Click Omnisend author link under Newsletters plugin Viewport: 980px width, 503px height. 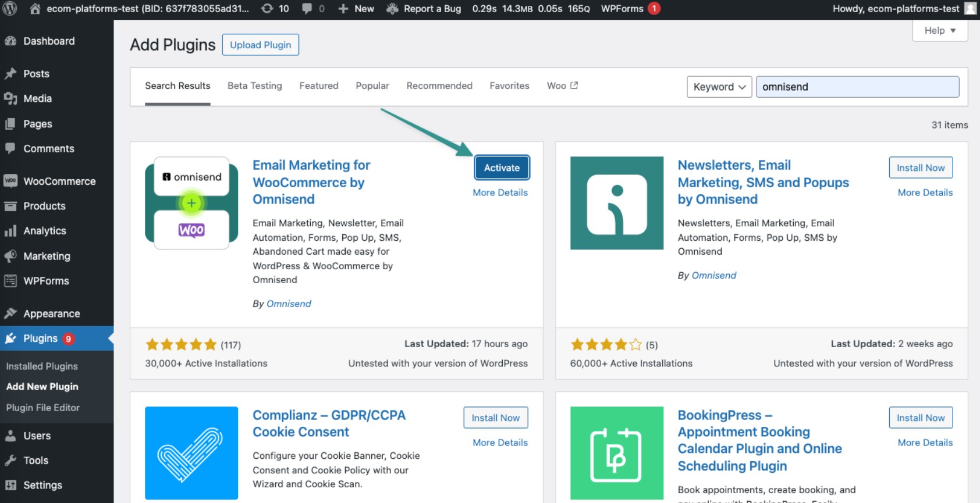point(714,275)
